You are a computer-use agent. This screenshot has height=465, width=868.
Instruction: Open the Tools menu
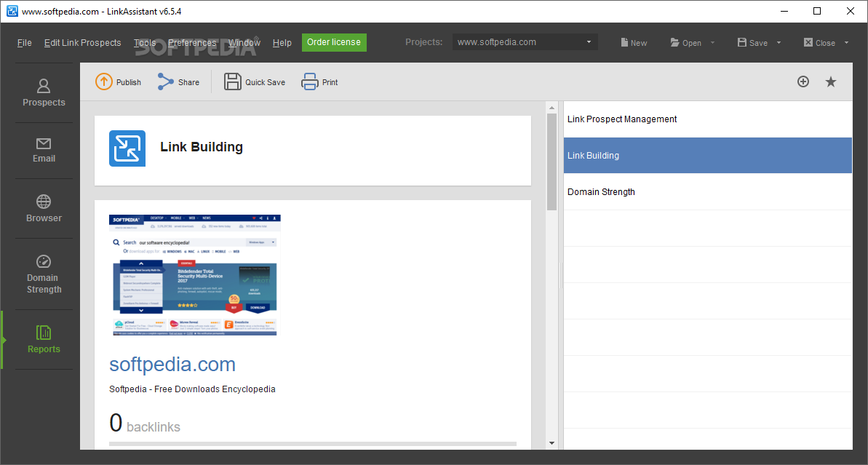point(145,43)
